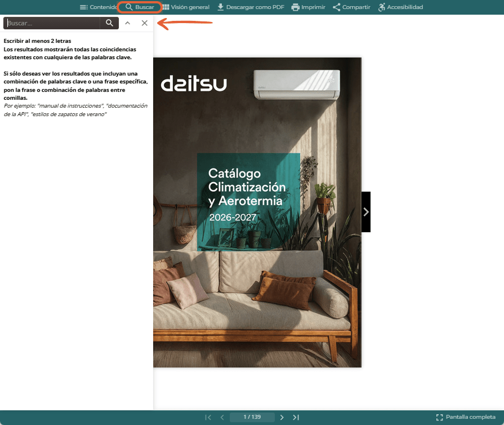Click the catalog cover page image
The width and height of the screenshot is (504, 425).
tap(257, 213)
